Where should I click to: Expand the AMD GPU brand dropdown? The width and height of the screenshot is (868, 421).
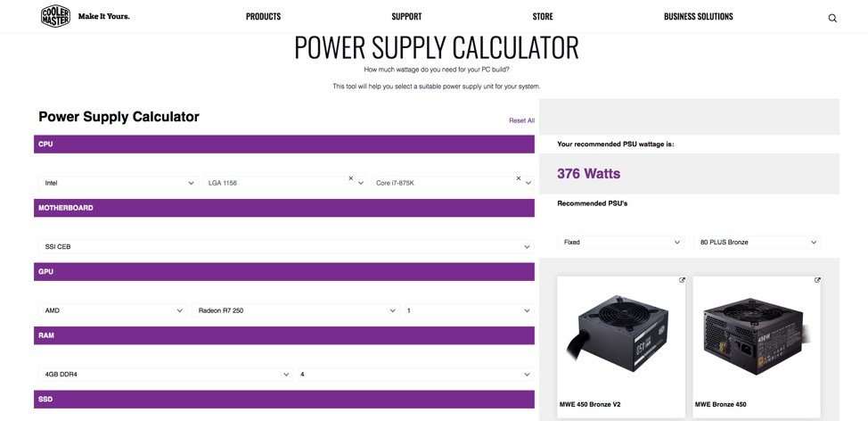pos(113,310)
